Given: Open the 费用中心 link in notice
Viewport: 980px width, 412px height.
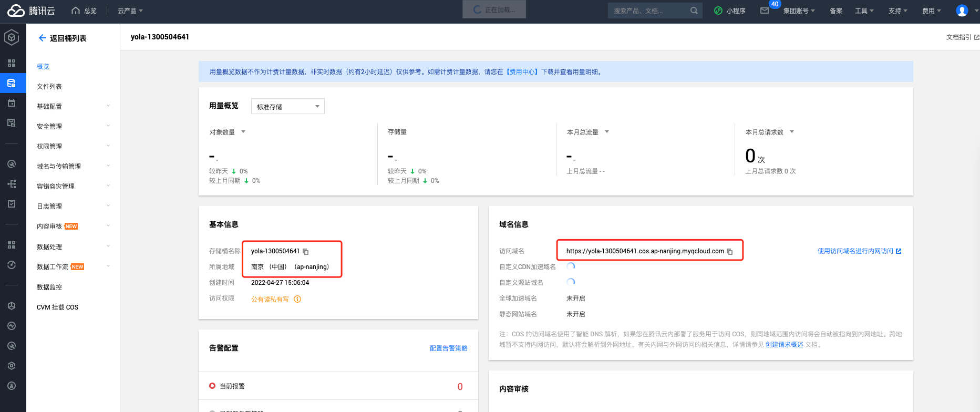Looking at the screenshot, I should 522,72.
